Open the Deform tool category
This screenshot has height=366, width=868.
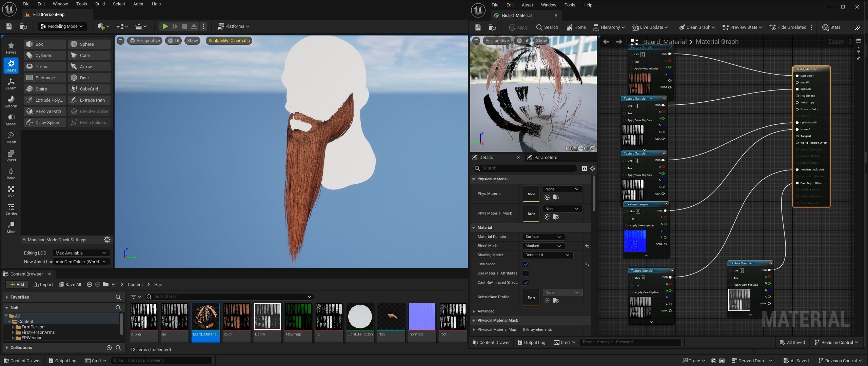click(11, 101)
